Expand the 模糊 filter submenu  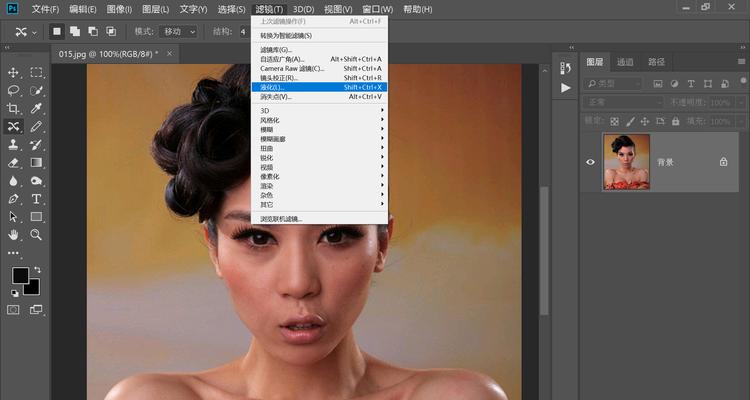click(x=319, y=130)
